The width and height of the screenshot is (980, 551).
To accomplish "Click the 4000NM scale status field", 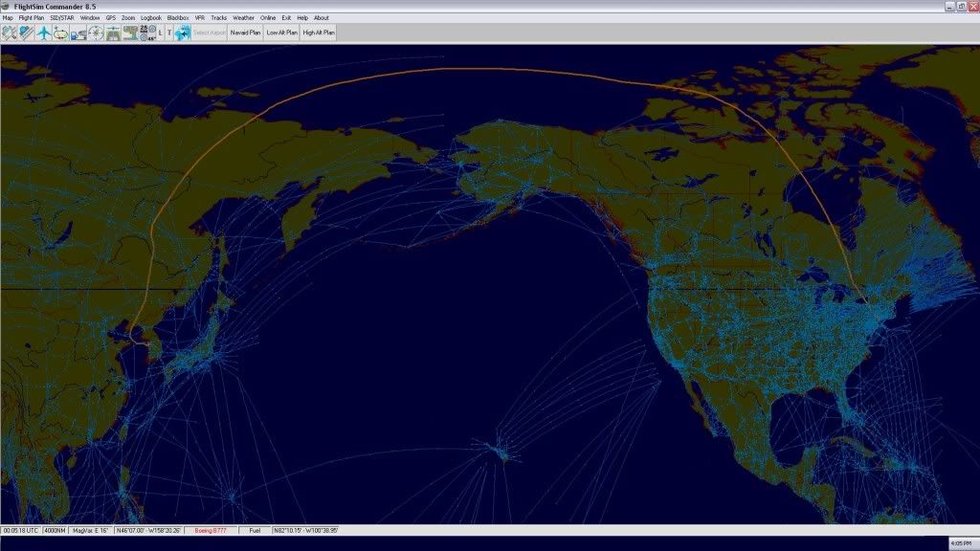I will (x=55, y=530).
